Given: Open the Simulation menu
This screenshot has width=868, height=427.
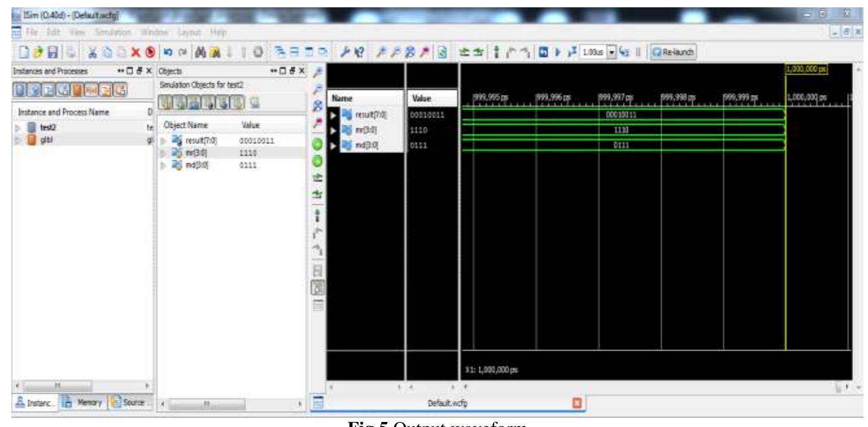Looking at the screenshot, I should click(x=113, y=32).
